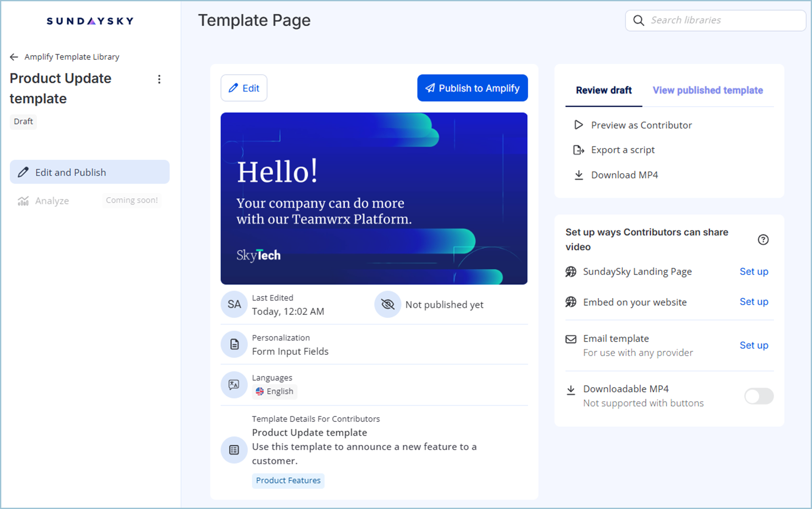Select the Review draft tab

point(603,91)
